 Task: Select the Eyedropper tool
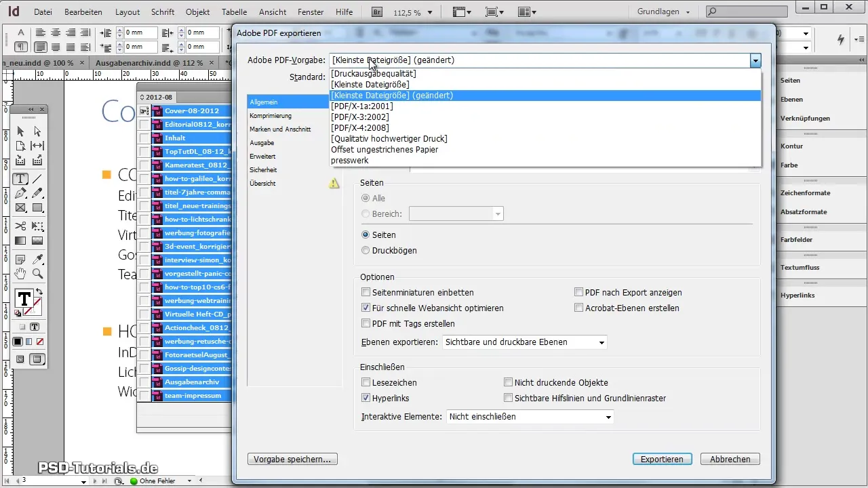(x=37, y=259)
